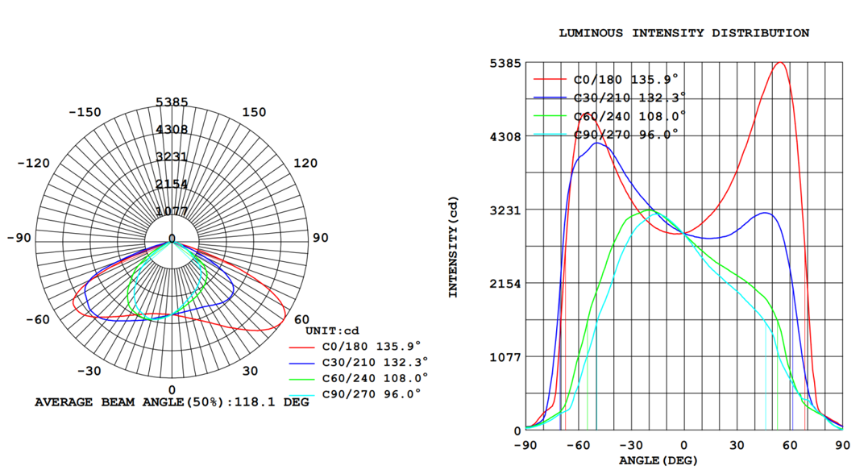This screenshot has height=474, width=868.
Task: Click the 1077 tick on Cartesian y-axis
Action: [505, 356]
